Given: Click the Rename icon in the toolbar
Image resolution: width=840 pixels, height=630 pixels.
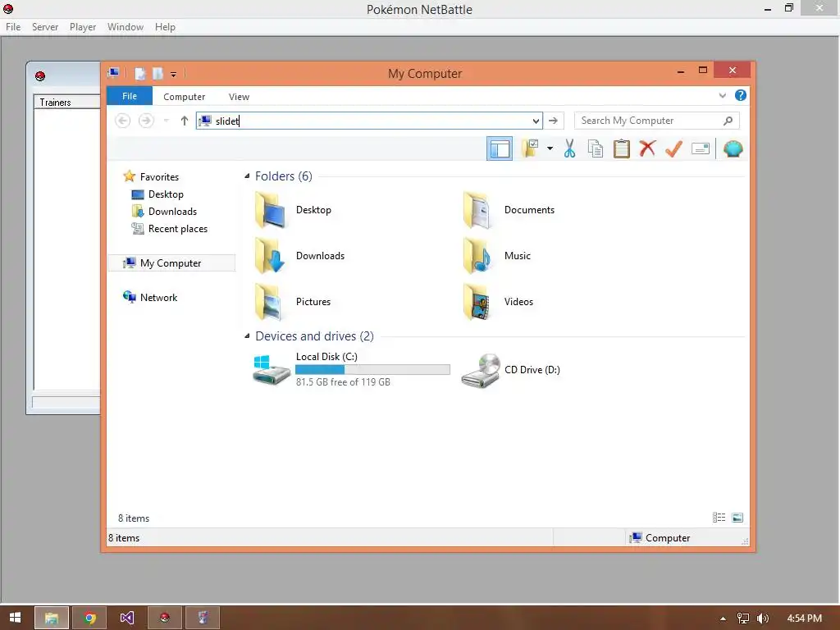Looking at the screenshot, I should click(x=701, y=148).
